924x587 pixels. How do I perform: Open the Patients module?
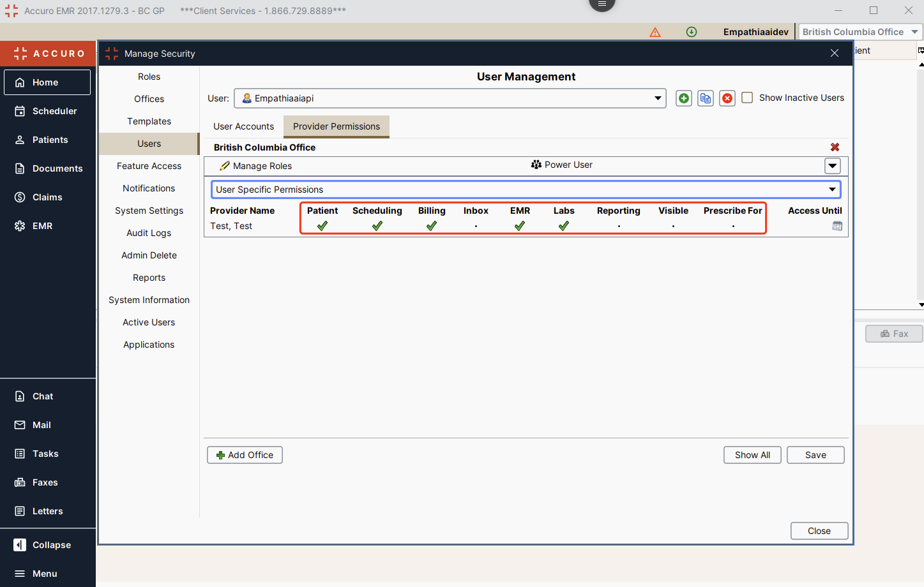pos(47,140)
